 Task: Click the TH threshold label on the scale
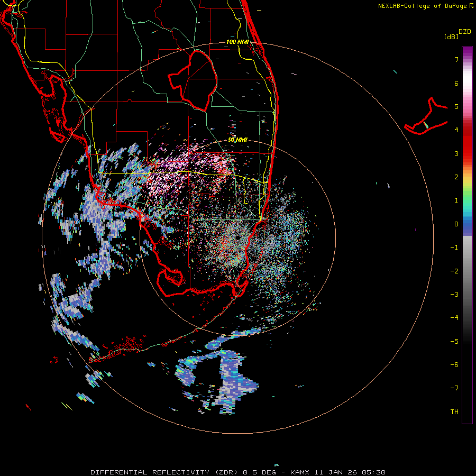coord(454,412)
